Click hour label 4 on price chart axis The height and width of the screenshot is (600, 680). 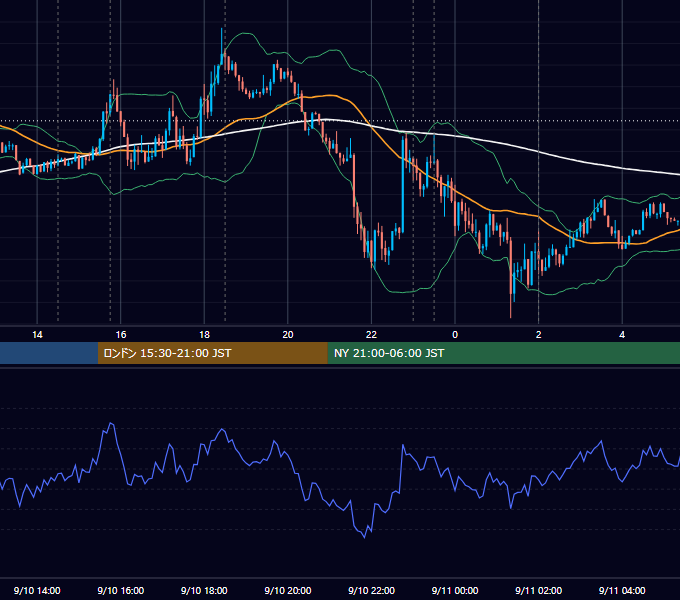click(622, 335)
